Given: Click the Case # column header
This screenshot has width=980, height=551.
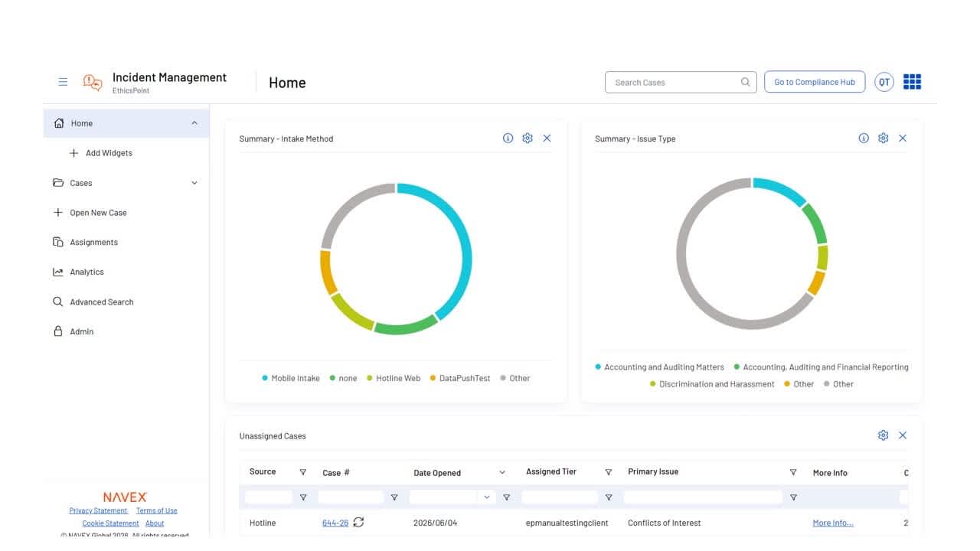Looking at the screenshot, I should (x=336, y=473).
